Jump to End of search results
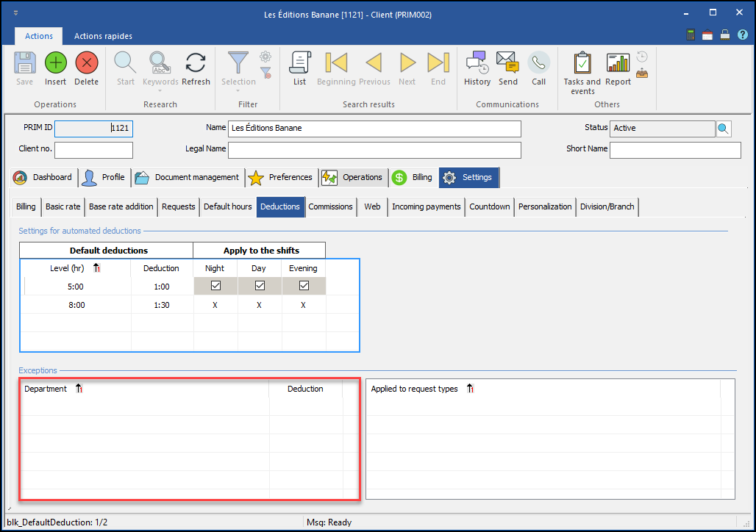Screen dimensions: 756x532 tap(438, 63)
